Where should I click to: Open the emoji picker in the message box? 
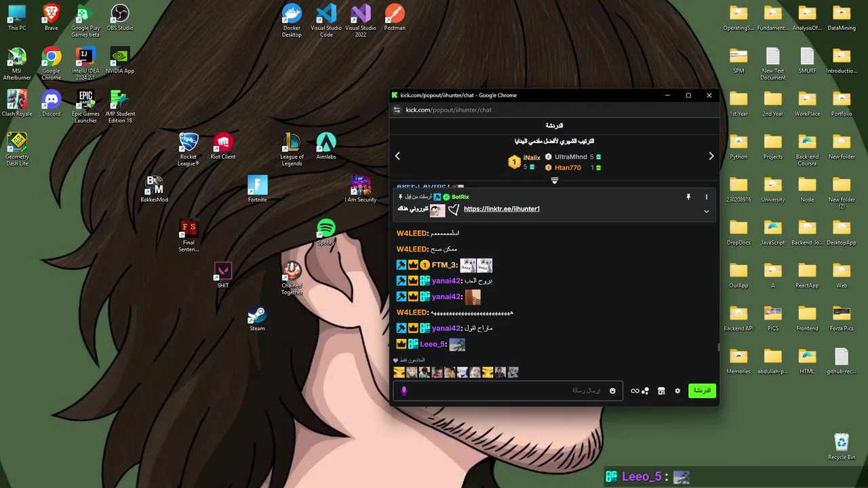pos(612,391)
